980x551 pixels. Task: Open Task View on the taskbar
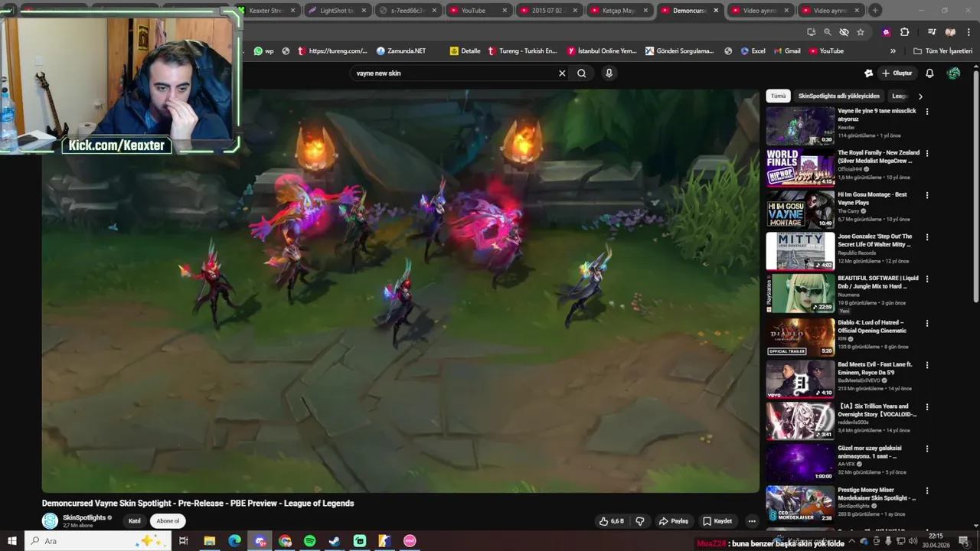pyautogui.click(x=184, y=541)
